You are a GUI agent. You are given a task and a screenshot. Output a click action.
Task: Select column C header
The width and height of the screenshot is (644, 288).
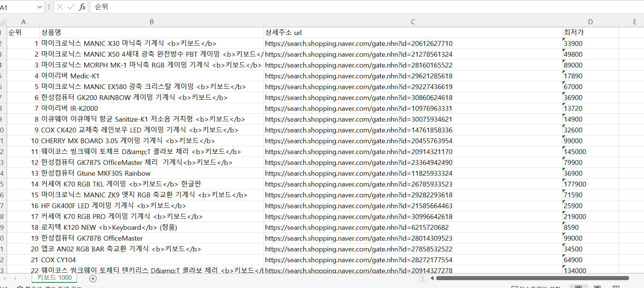[413, 22]
